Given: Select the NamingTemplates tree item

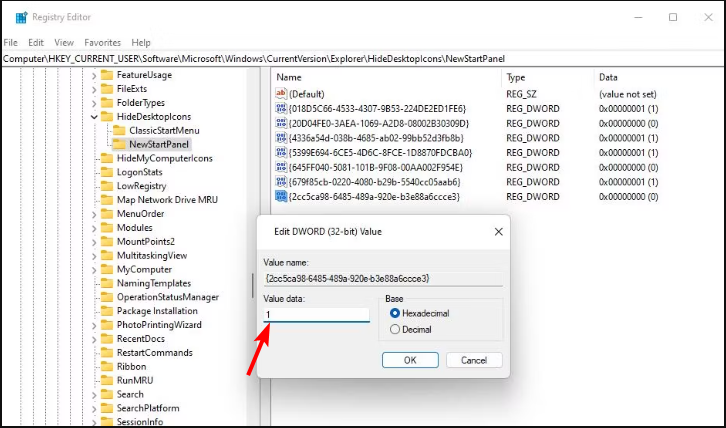Looking at the screenshot, I should tap(154, 283).
